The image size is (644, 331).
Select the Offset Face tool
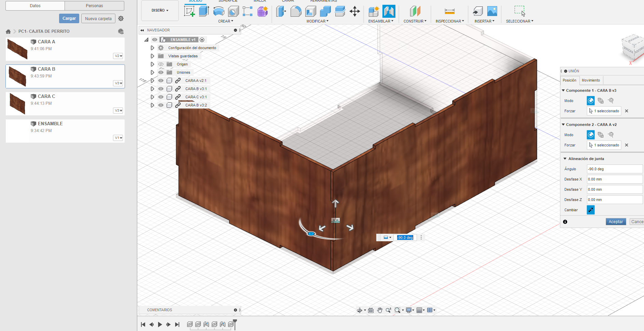[x=340, y=11]
